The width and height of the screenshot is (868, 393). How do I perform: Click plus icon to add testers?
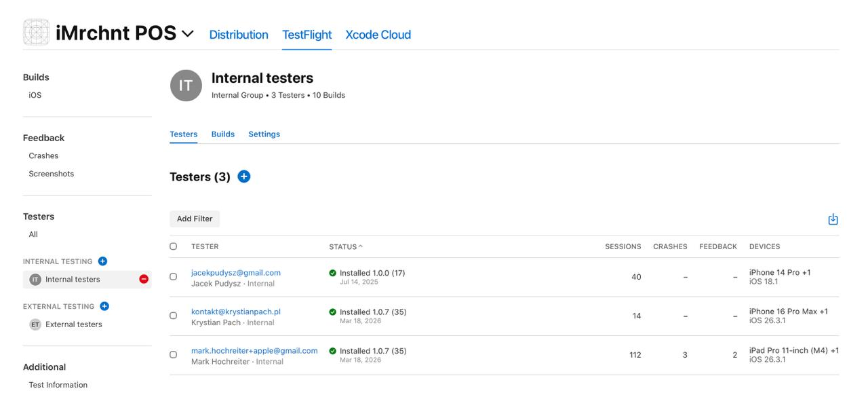pyautogui.click(x=244, y=176)
